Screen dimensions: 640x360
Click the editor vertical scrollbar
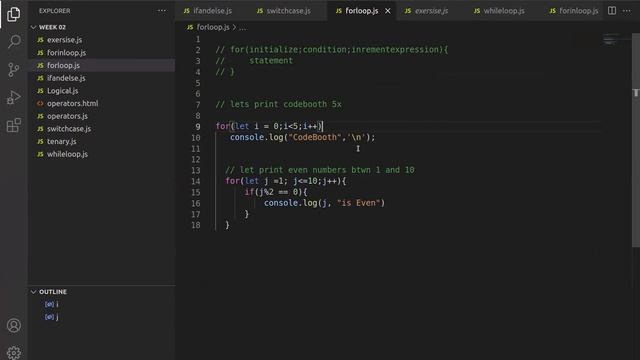point(636,139)
